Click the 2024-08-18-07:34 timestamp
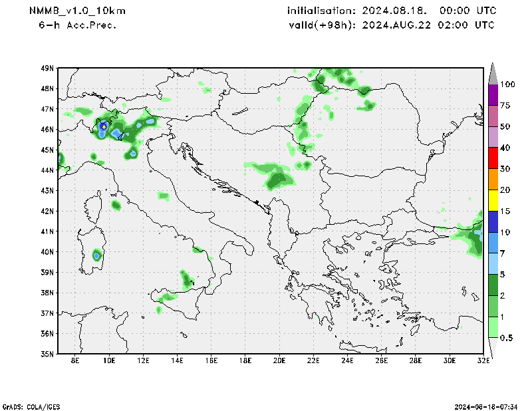This screenshot has height=411, width=532. click(486, 406)
